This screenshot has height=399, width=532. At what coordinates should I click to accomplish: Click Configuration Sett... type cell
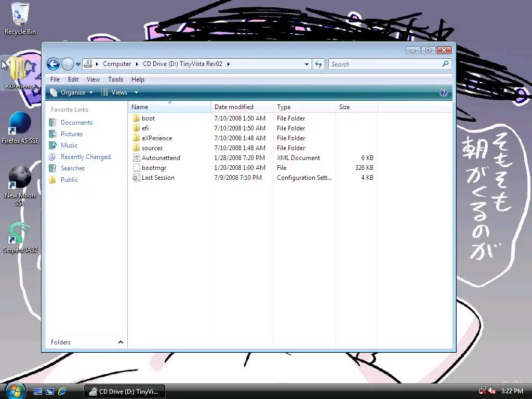[x=304, y=178]
